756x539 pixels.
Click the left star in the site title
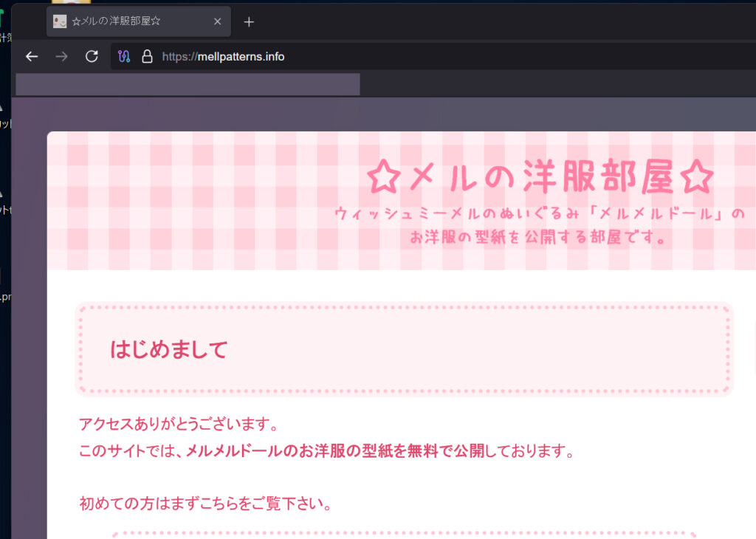pyautogui.click(x=383, y=177)
